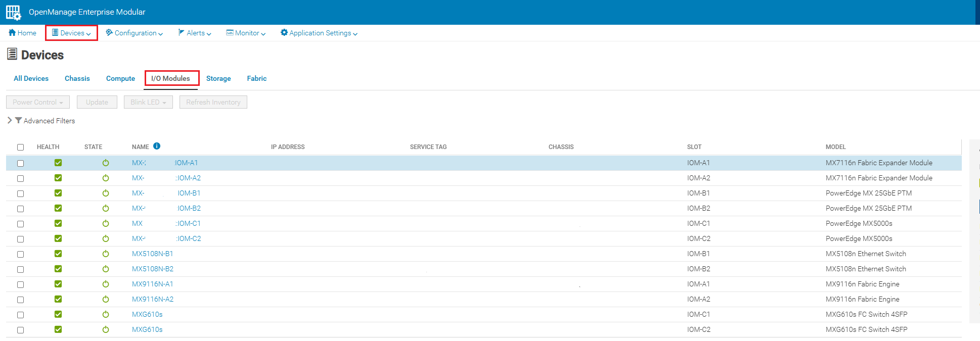Click the green health checkmark for MXG610s IOM-C2
Viewport: 980px width, 341px height.
click(x=58, y=329)
